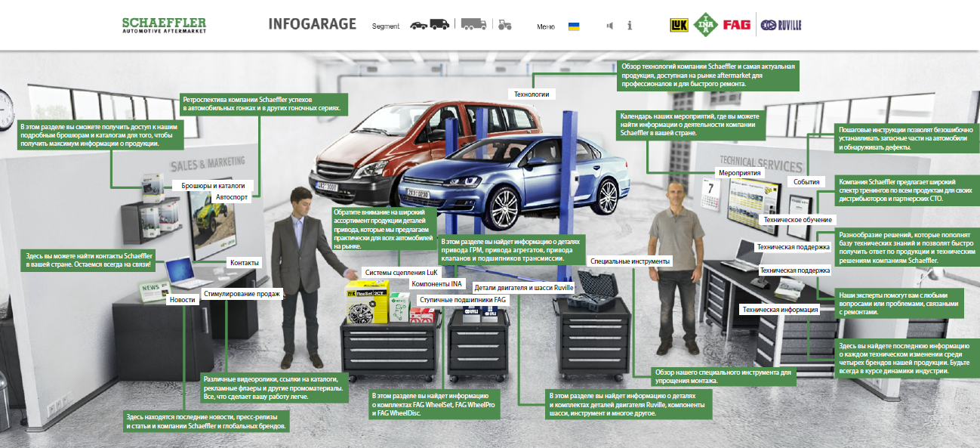980x448 pixels.
Task: Select the tractor segment icon
Action: (x=504, y=25)
